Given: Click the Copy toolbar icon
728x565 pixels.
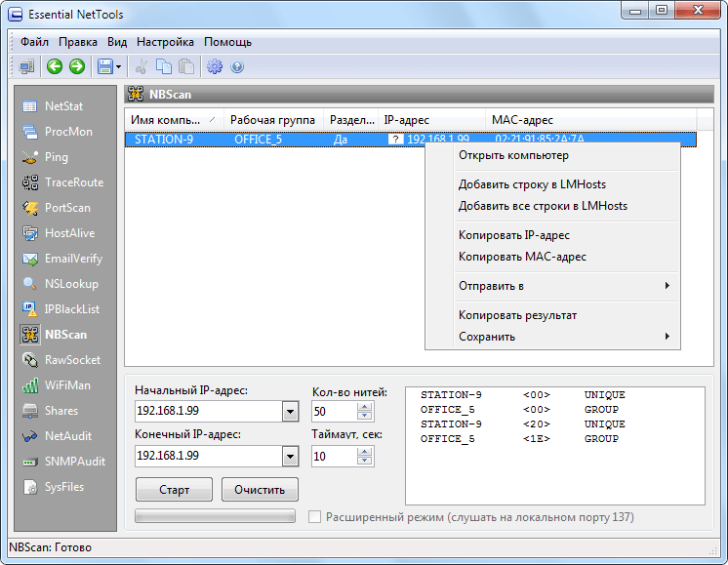Looking at the screenshot, I should (x=163, y=66).
